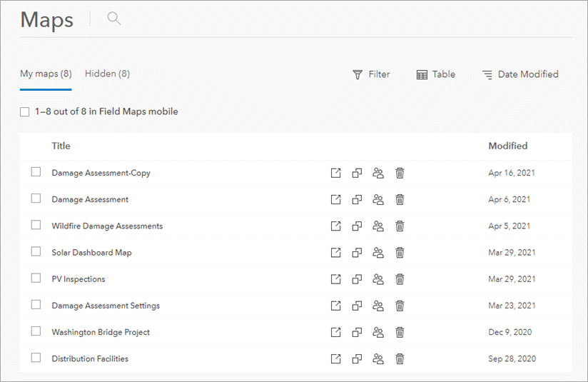The image size is (588, 382).
Task: Open the Distribution Facilities title link
Action: [x=90, y=358]
